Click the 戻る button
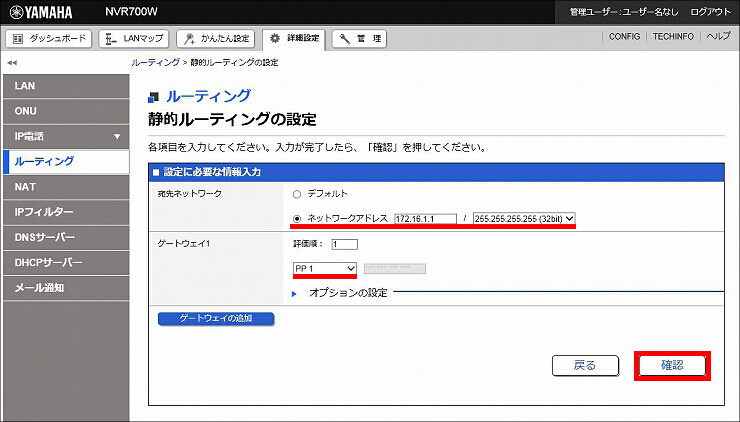The height and width of the screenshot is (422, 740). click(x=585, y=365)
